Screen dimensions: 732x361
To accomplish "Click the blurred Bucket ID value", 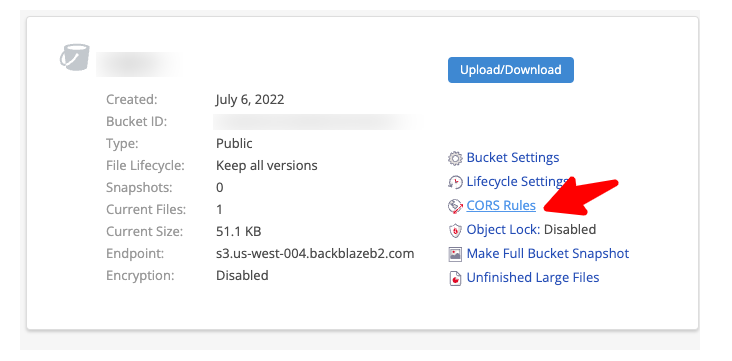I will (317, 121).
